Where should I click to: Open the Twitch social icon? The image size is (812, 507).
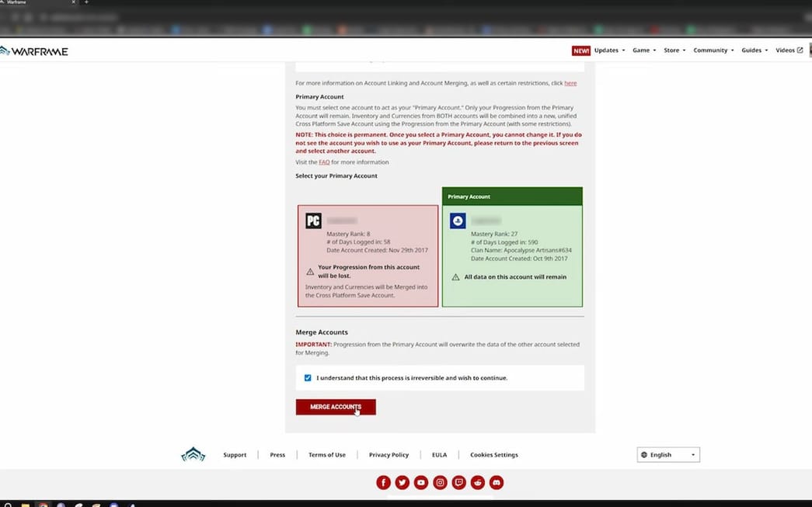point(458,483)
